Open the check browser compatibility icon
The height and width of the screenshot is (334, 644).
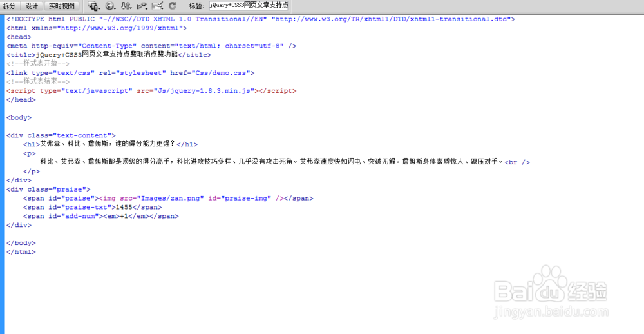[142, 6]
